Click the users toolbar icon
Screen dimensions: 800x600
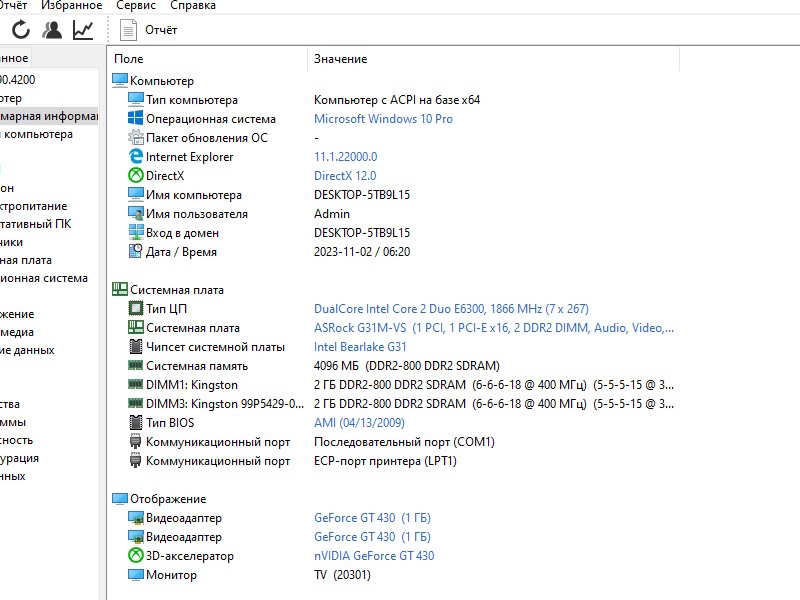[x=52, y=30]
